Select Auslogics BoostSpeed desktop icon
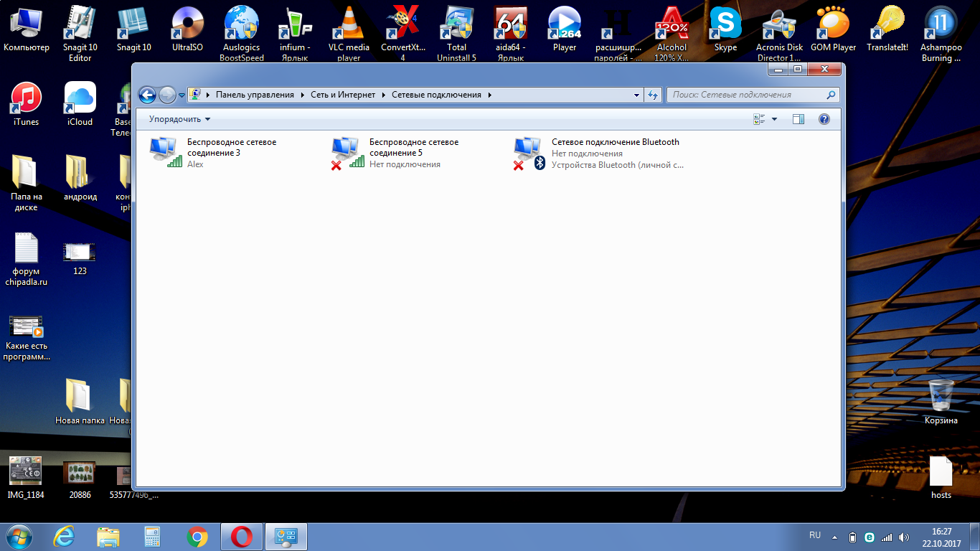The height and width of the screenshot is (551, 980). [242, 33]
